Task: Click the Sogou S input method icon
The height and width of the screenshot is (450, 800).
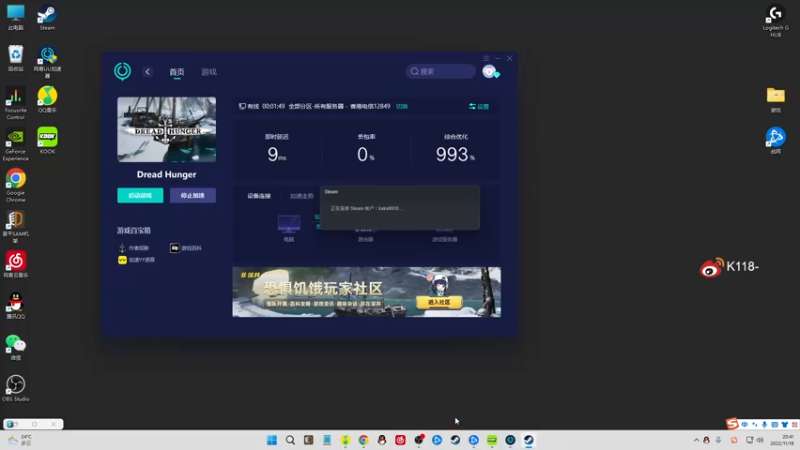Action: 733,423
